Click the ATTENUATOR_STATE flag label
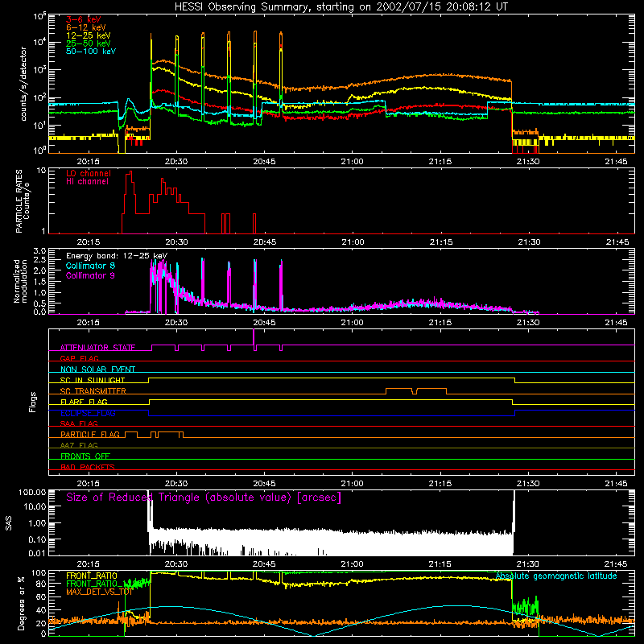The width and height of the screenshot is (644, 644). 97,348
